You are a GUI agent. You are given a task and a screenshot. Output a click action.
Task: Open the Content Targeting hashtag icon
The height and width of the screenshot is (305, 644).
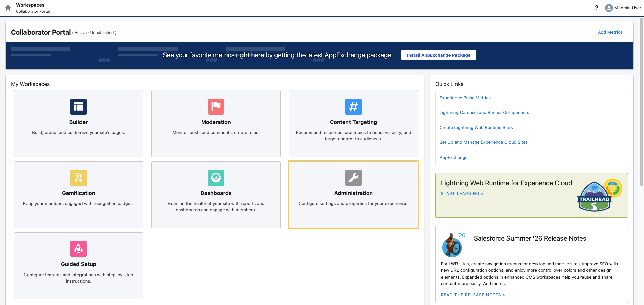coord(354,107)
